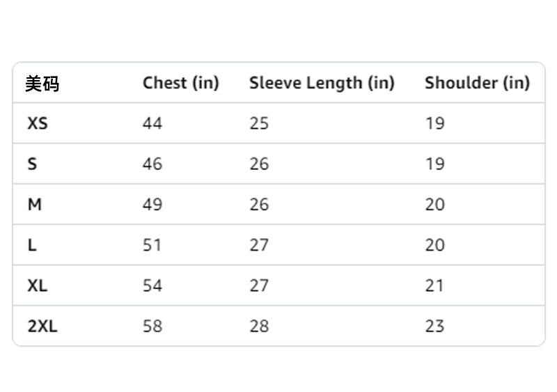Click the Chest (in) column header
The height and width of the screenshot is (392, 557).
click(180, 83)
